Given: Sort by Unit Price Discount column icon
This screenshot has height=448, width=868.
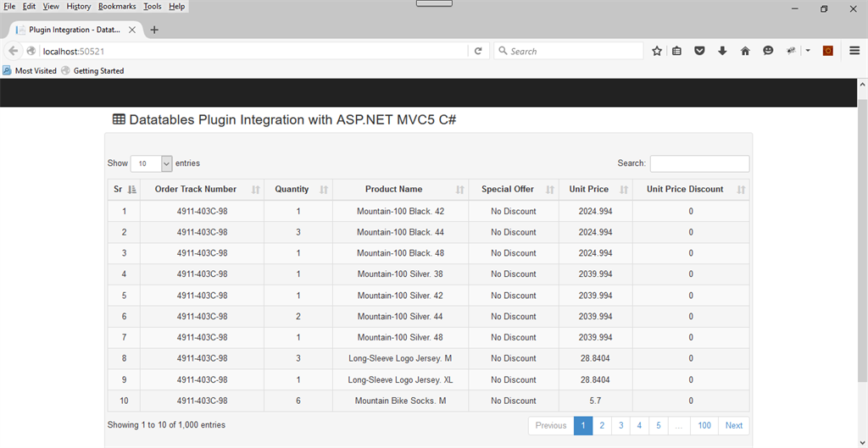Looking at the screenshot, I should point(741,190).
